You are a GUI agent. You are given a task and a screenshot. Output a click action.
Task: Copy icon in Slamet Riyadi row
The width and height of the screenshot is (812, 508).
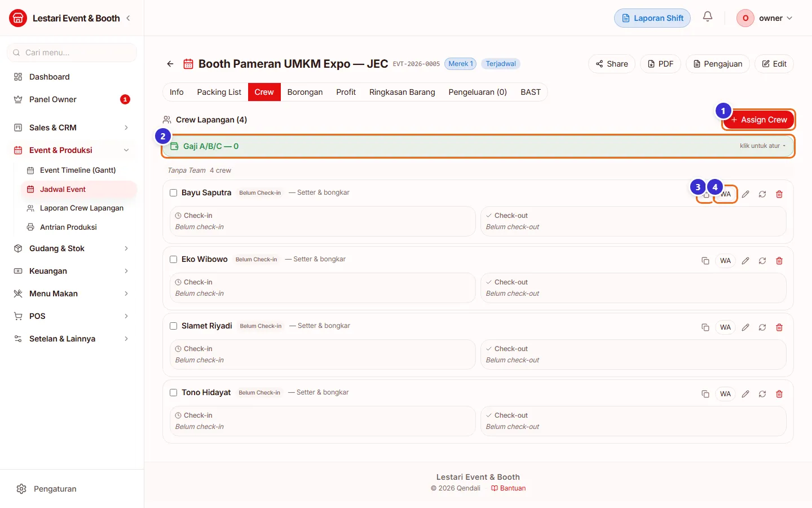pos(705,327)
